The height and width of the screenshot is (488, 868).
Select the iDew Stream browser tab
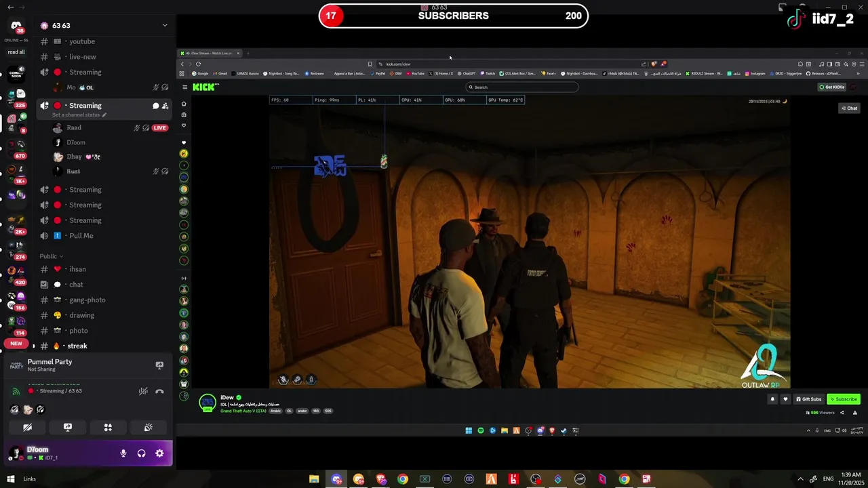210,53
